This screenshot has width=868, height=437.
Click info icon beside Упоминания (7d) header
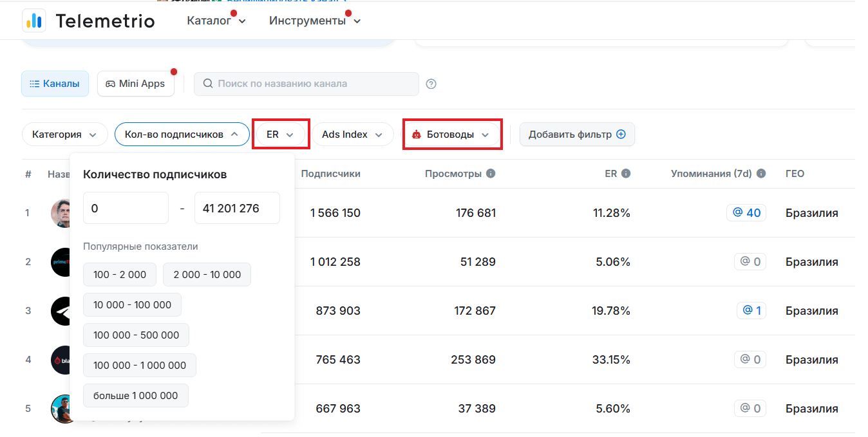coord(761,174)
